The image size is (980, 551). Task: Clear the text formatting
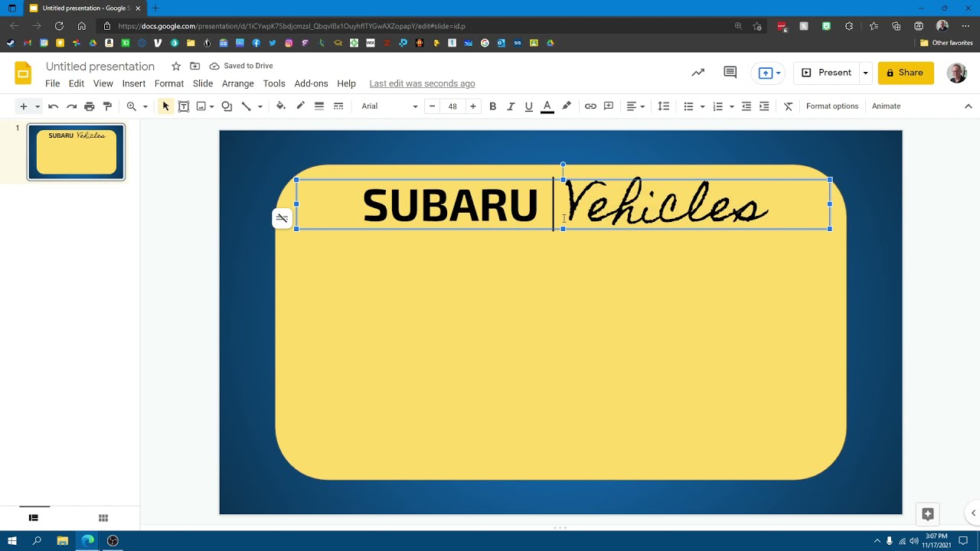[788, 106]
